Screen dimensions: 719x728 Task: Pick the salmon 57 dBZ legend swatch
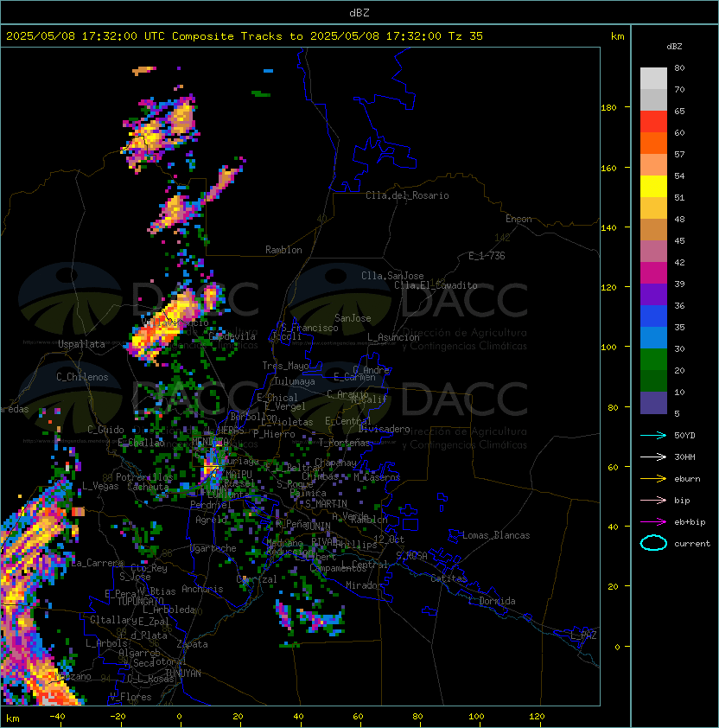point(653,165)
